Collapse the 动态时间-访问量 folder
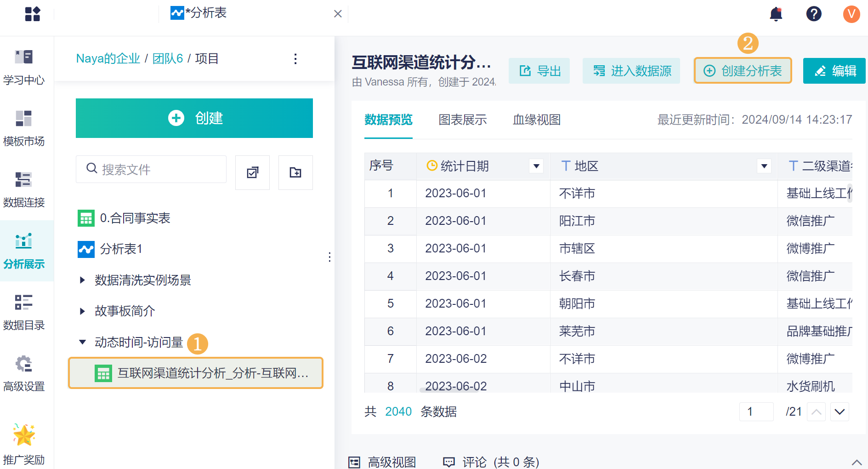This screenshot has height=469, width=868. coord(83,342)
